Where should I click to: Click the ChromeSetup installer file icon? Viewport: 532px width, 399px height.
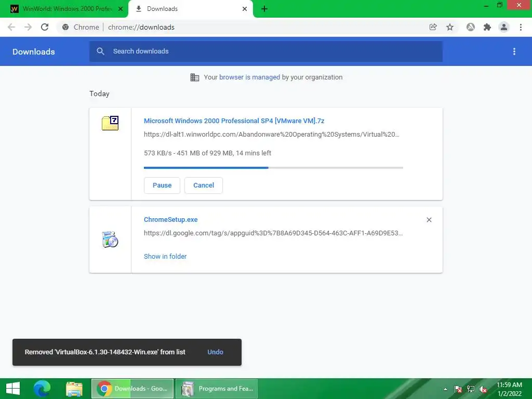point(110,240)
